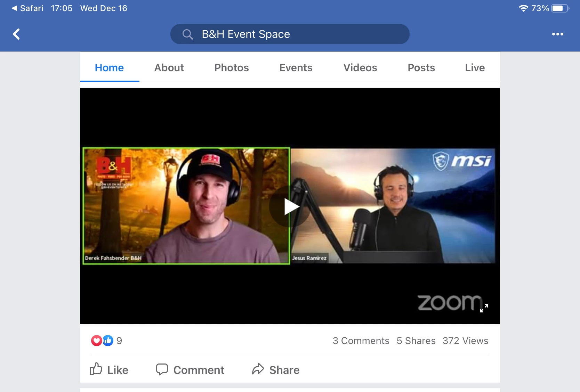
Task: Tap the B&H Event Space search field
Action: (290, 34)
